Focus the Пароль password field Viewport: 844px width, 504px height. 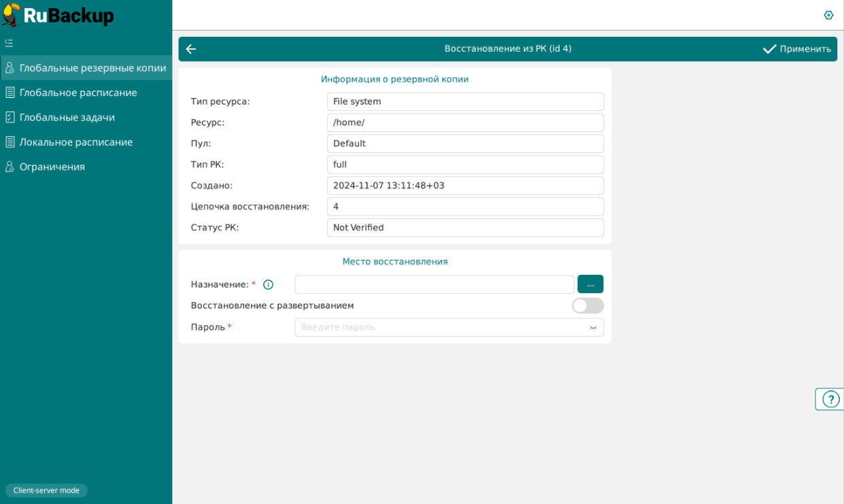click(x=442, y=328)
